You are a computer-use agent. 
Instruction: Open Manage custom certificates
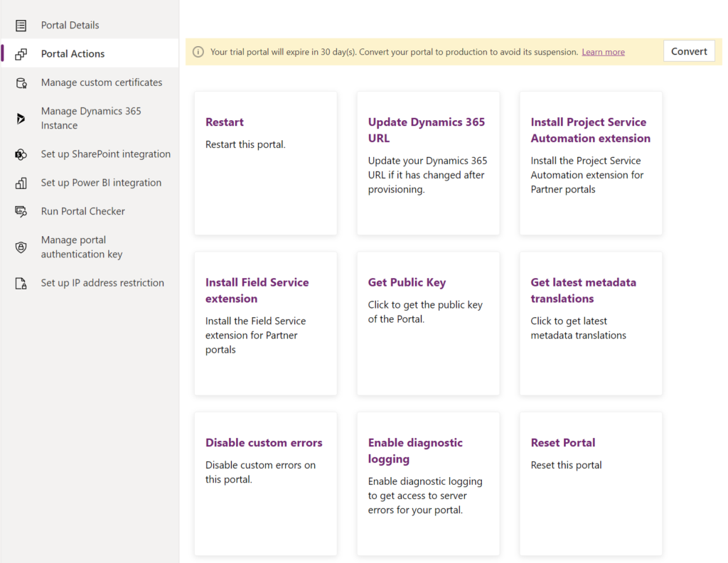(90, 82)
